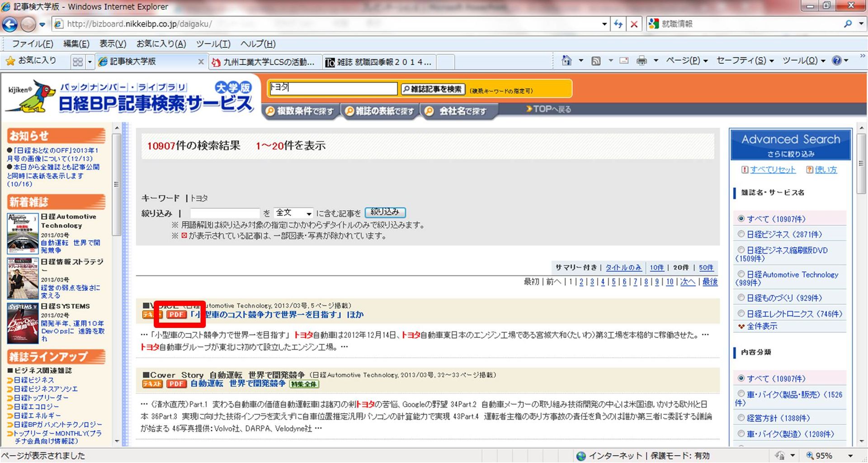Open Favorites star button
This screenshot has width=868, height=463.
(x=31, y=61)
